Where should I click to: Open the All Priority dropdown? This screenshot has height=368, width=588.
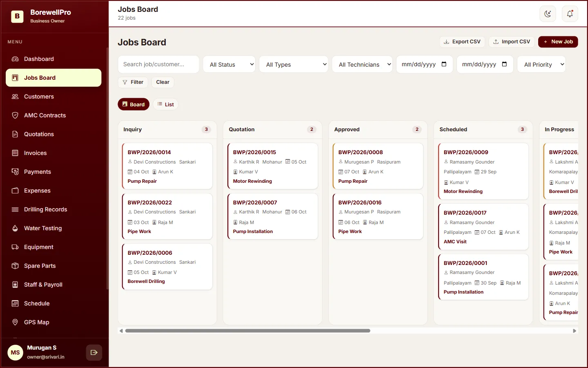click(541, 64)
